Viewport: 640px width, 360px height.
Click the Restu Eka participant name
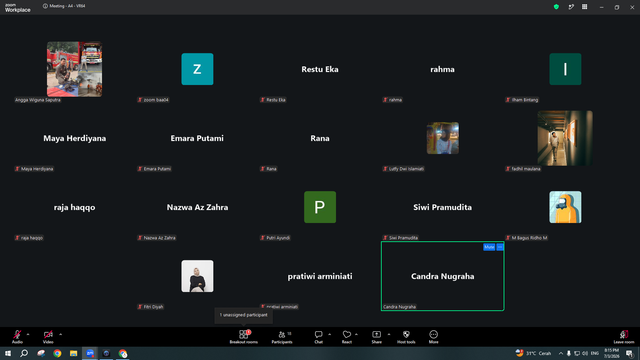(320, 69)
